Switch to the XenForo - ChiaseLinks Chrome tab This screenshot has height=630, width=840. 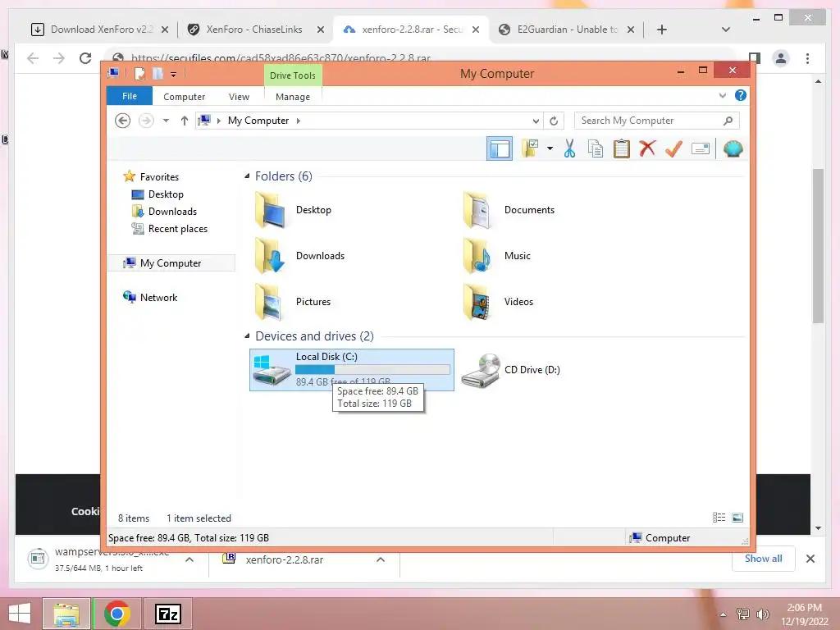[256, 30]
